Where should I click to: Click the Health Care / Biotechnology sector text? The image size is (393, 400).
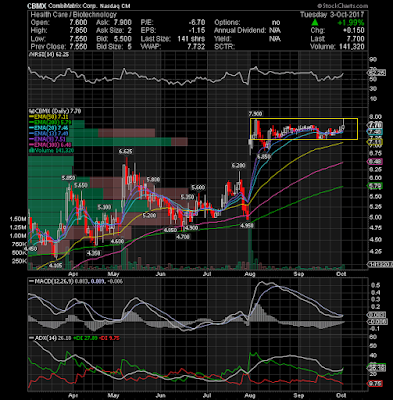(x=73, y=15)
